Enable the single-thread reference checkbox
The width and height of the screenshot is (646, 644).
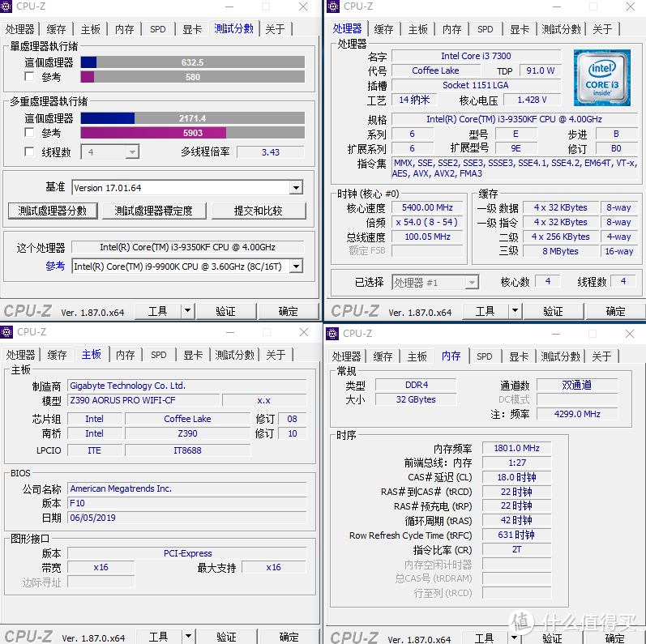[29, 77]
